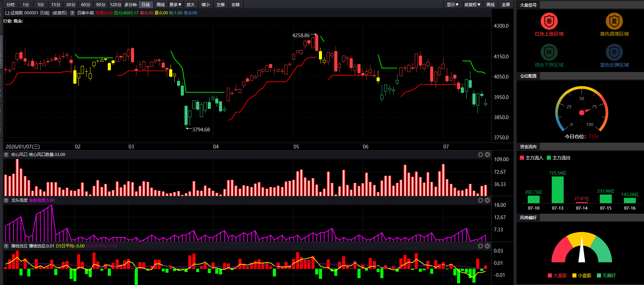Click the 黄色震荡区域 label
644x285 pixels.
(x=614, y=34)
